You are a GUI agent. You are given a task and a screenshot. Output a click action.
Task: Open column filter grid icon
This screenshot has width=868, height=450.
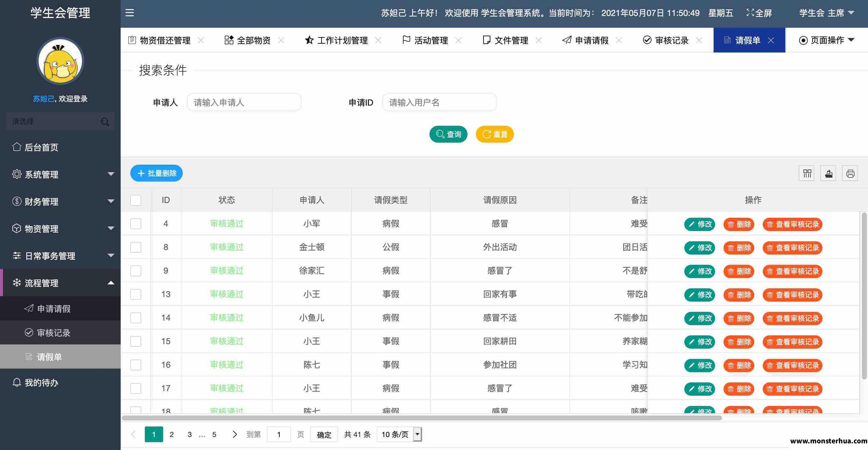point(807,174)
